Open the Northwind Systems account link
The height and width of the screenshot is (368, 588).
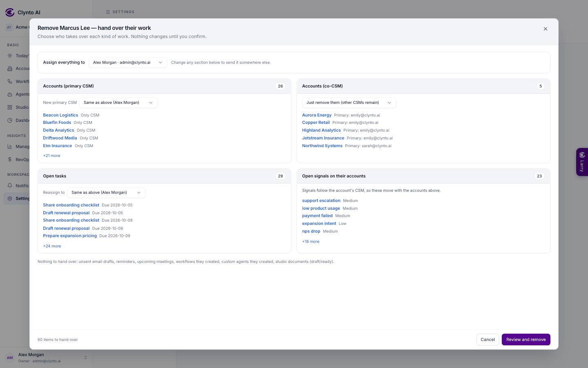pyautogui.click(x=322, y=146)
